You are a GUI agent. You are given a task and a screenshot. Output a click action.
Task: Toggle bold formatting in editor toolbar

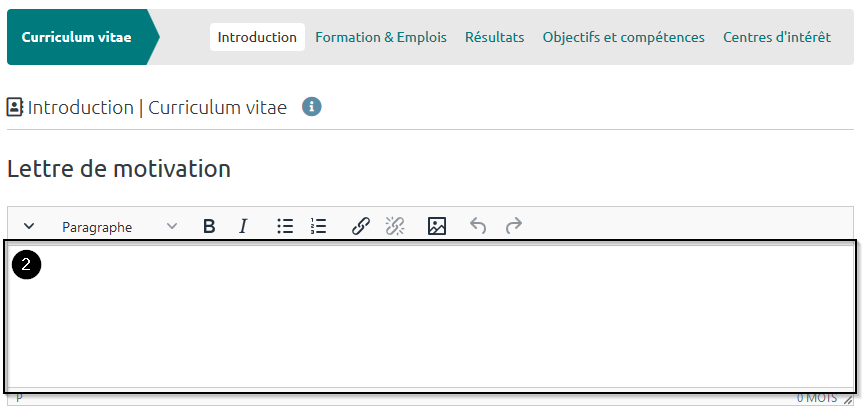[x=209, y=227]
